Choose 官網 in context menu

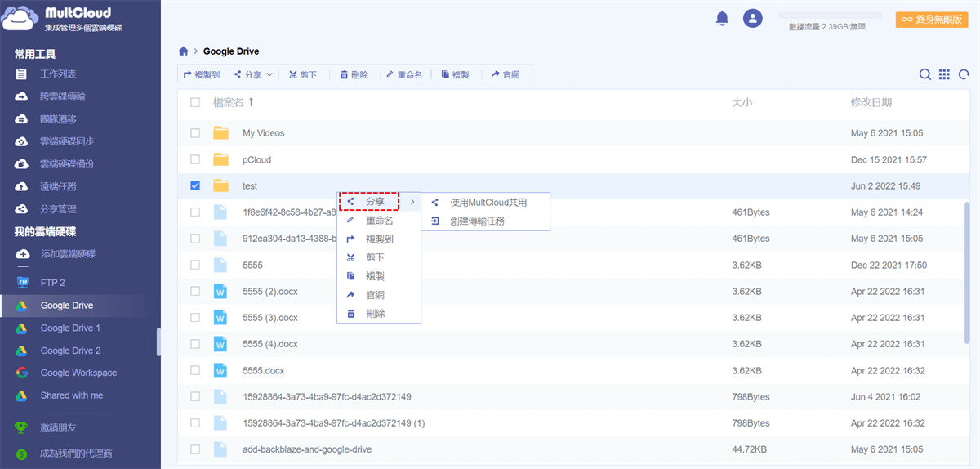click(379, 295)
